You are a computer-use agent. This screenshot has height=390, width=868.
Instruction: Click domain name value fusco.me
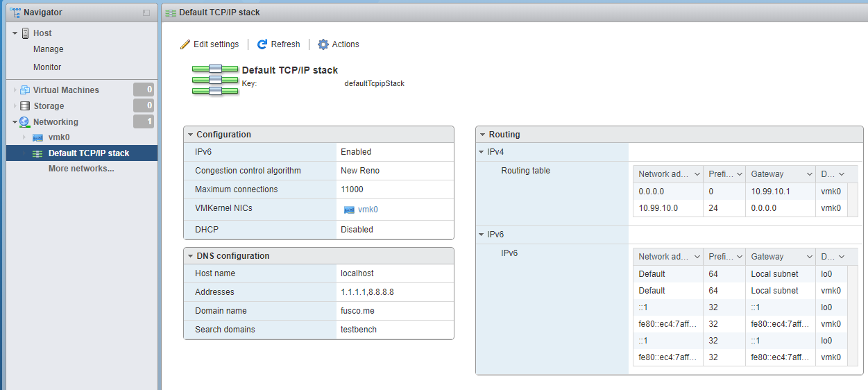coord(357,311)
